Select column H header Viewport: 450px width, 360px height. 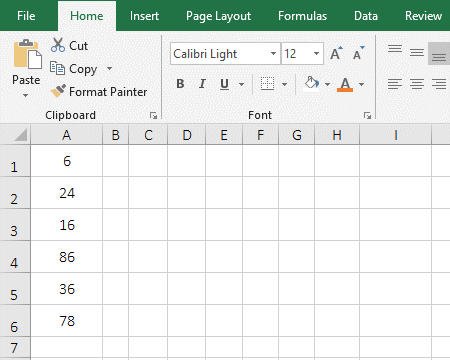click(337, 135)
